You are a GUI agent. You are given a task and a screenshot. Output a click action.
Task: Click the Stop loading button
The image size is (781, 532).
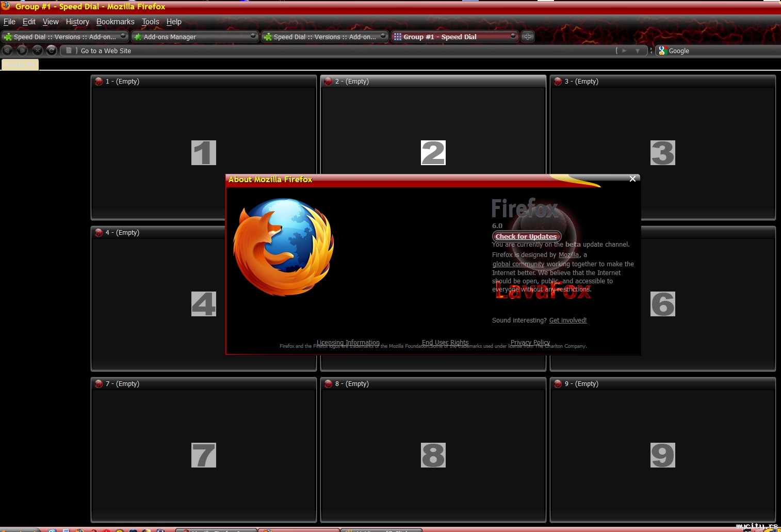click(37, 50)
